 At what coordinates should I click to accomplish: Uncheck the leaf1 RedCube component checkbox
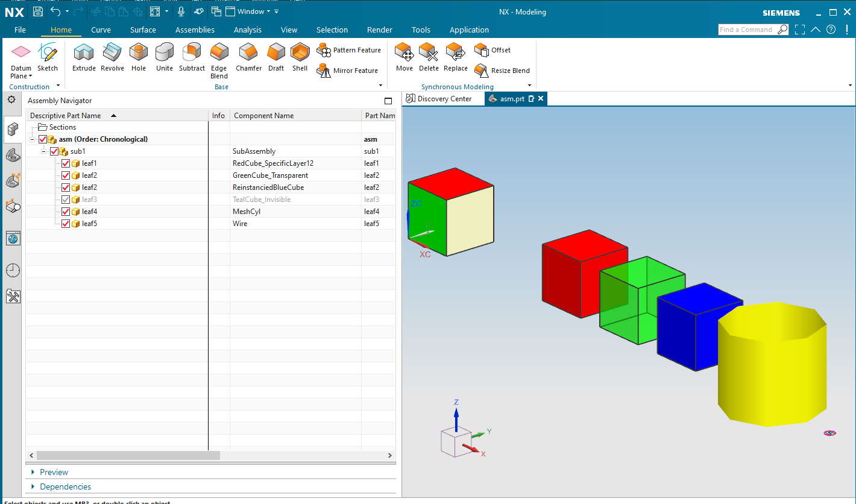coord(66,163)
